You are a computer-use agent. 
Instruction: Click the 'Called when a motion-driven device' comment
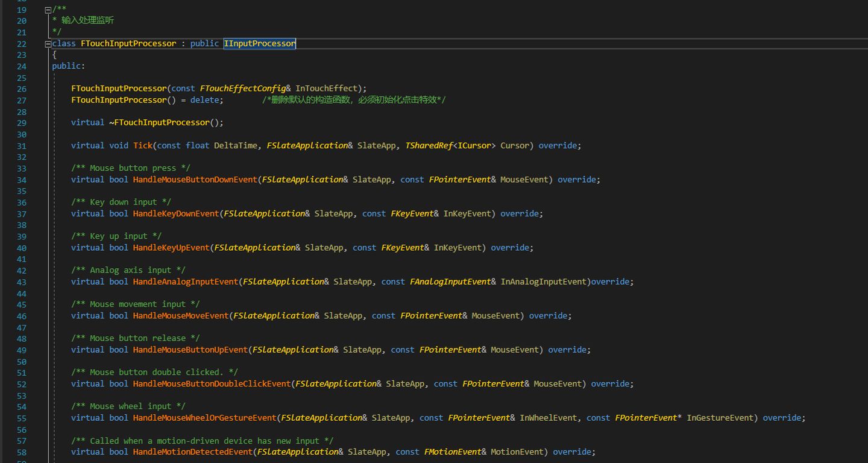pos(203,440)
